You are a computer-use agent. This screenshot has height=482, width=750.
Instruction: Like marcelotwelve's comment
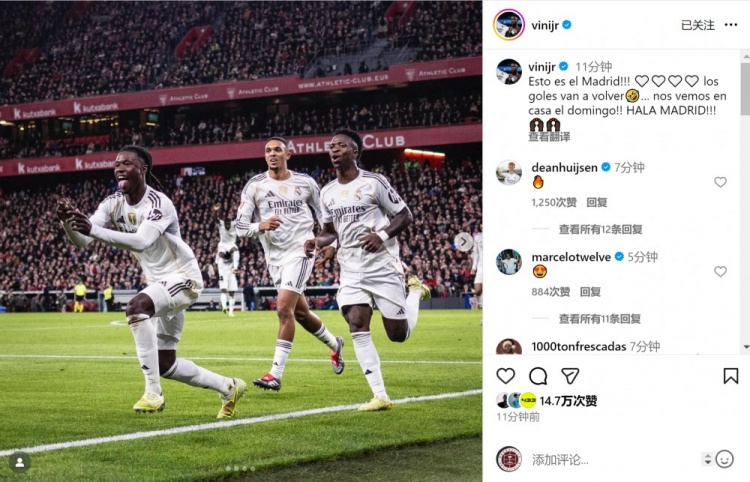(x=720, y=271)
